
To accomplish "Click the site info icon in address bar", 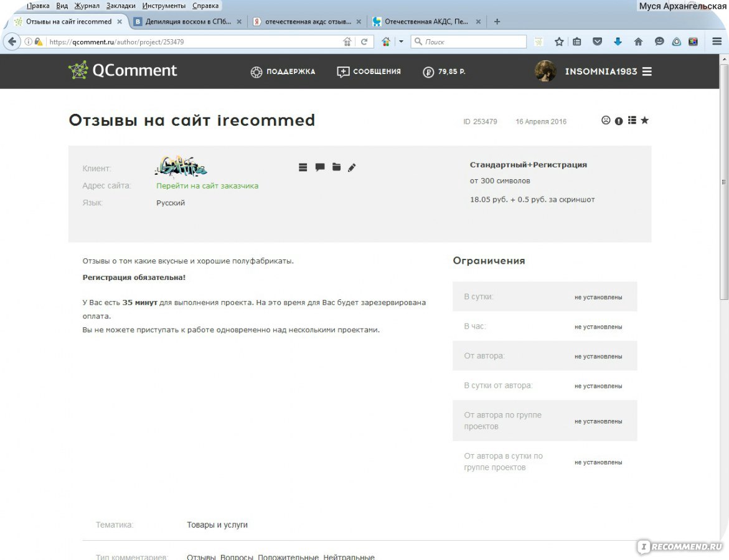I will 29,42.
